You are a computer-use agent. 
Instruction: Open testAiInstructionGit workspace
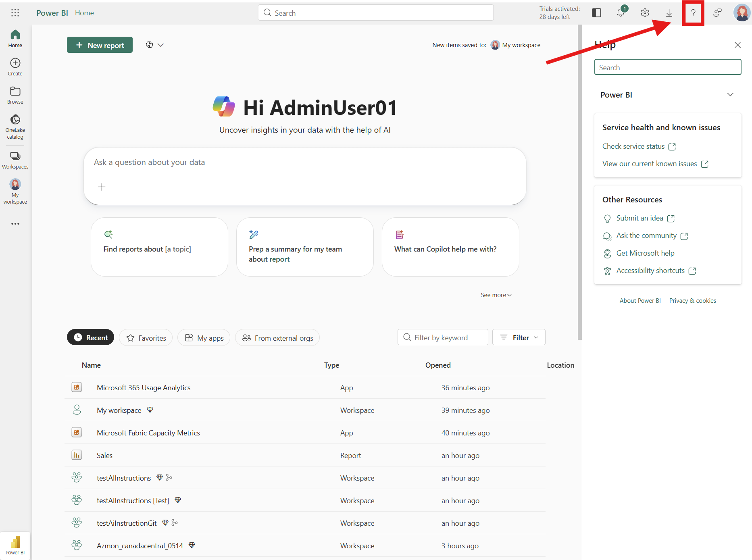tap(127, 523)
